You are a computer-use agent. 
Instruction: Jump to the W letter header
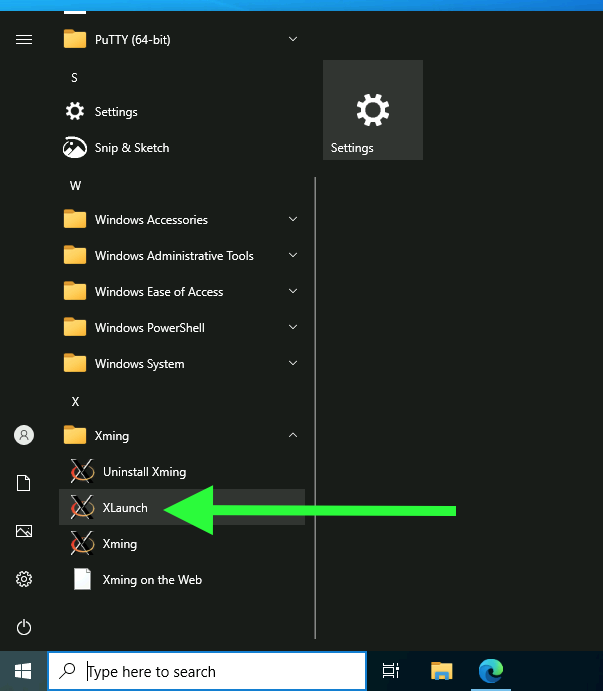click(75, 186)
